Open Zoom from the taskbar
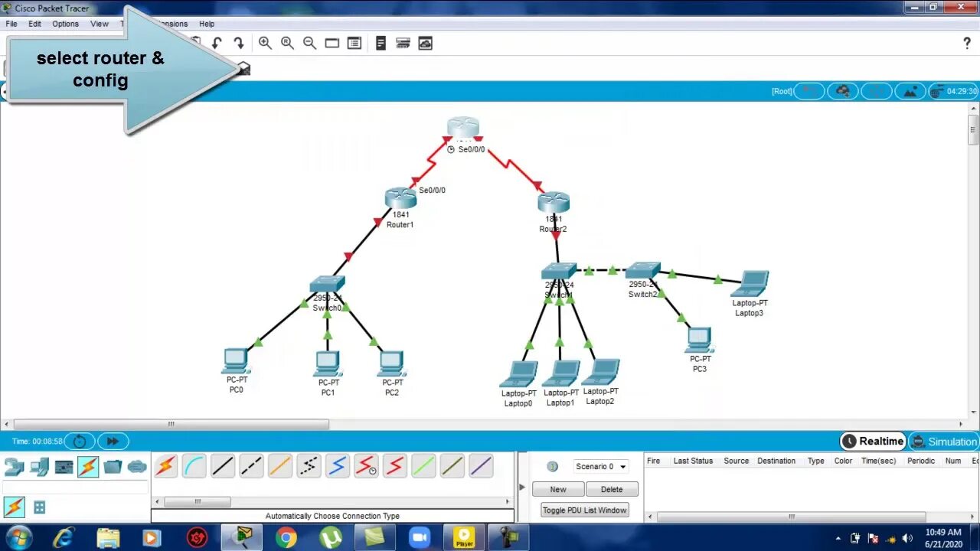Image resolution: width=980 pixels, height=551 pixels. click(420, 538)
